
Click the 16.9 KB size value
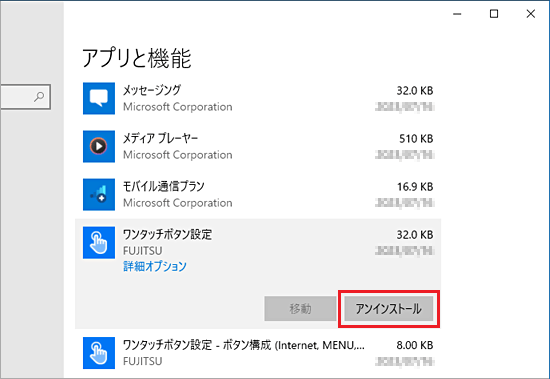coord(415,187)
